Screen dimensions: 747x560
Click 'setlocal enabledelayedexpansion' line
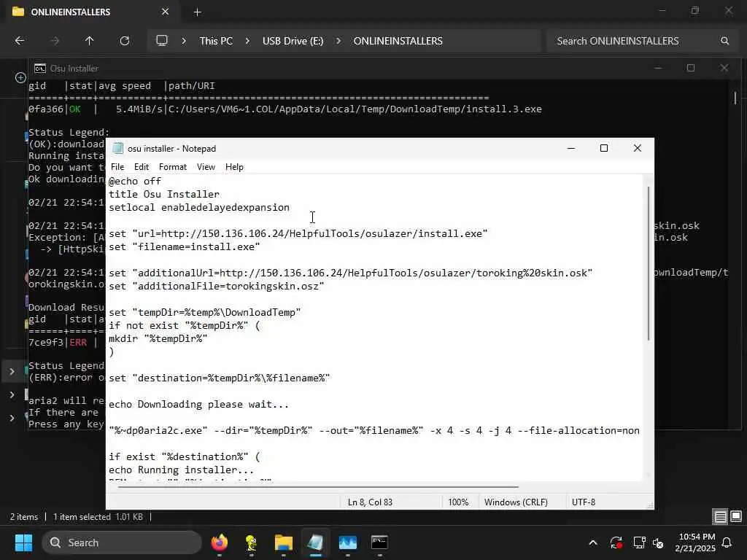click(199, 208)
